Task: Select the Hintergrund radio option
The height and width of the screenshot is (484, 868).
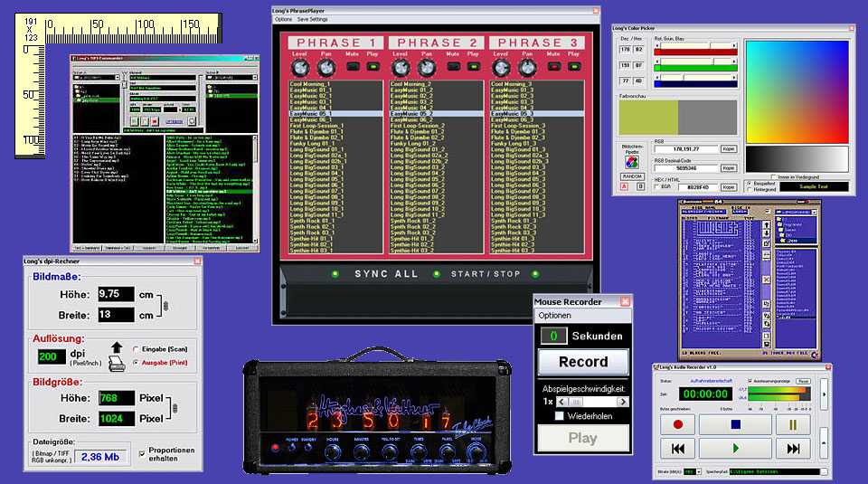Action: pyautogui.click(x=750, y=189)
